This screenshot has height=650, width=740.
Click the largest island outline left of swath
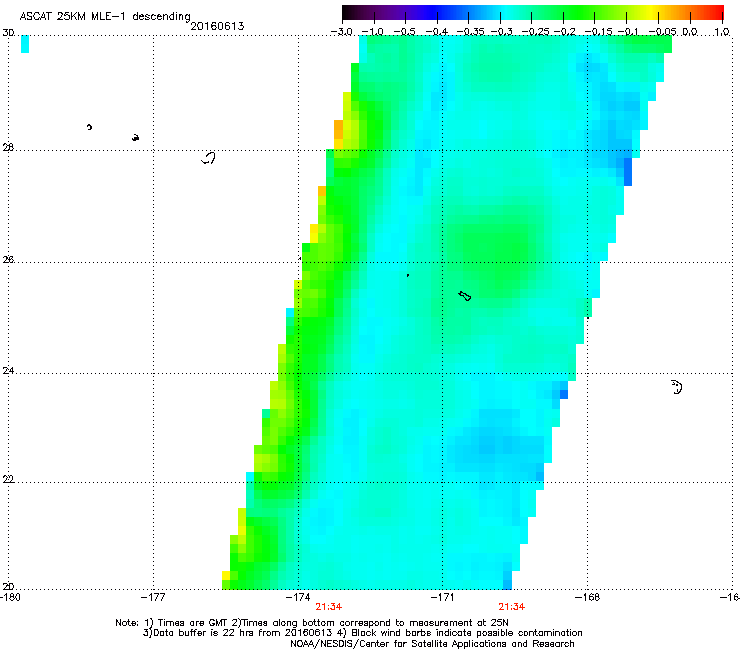pos(209,158)
